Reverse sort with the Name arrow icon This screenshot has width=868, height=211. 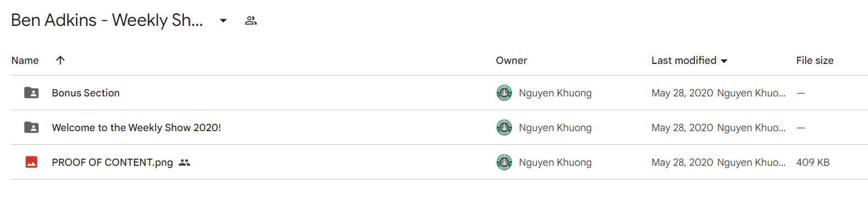61,60
